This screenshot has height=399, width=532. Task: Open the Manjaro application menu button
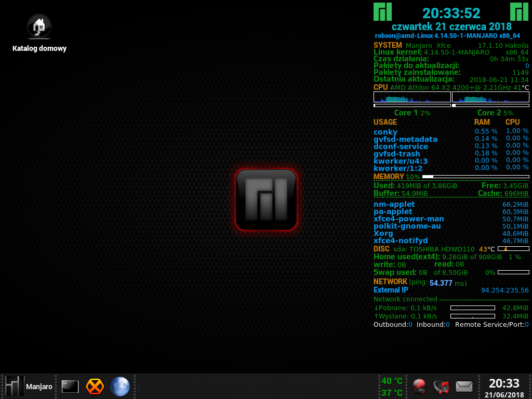click(30, 386)
